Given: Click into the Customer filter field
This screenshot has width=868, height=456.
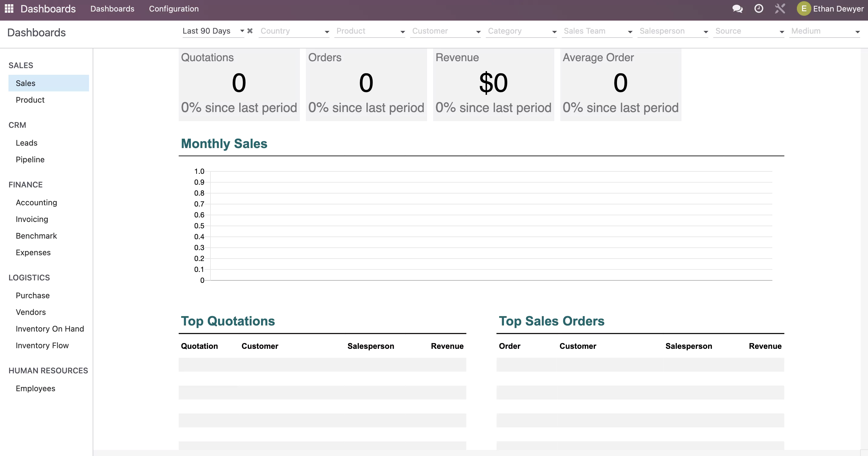Looking at the screenshot, I should [x=445, y=31].
